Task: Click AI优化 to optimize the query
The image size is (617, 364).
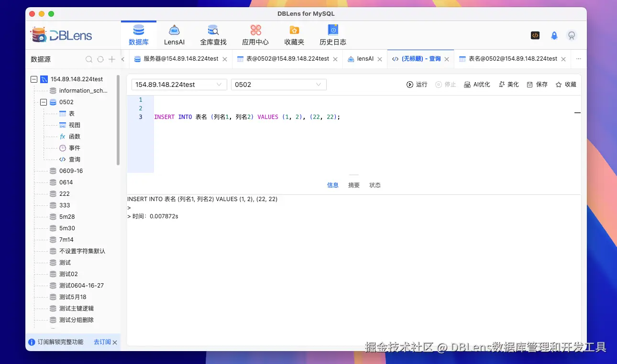Action: coord(477,85)
